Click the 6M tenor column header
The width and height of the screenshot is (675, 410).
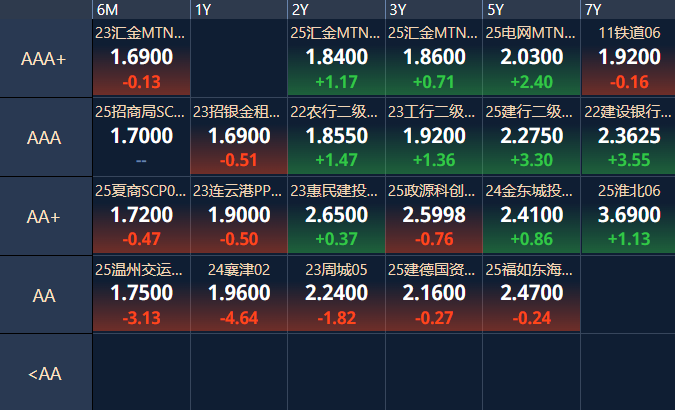(x=140, y=9)
